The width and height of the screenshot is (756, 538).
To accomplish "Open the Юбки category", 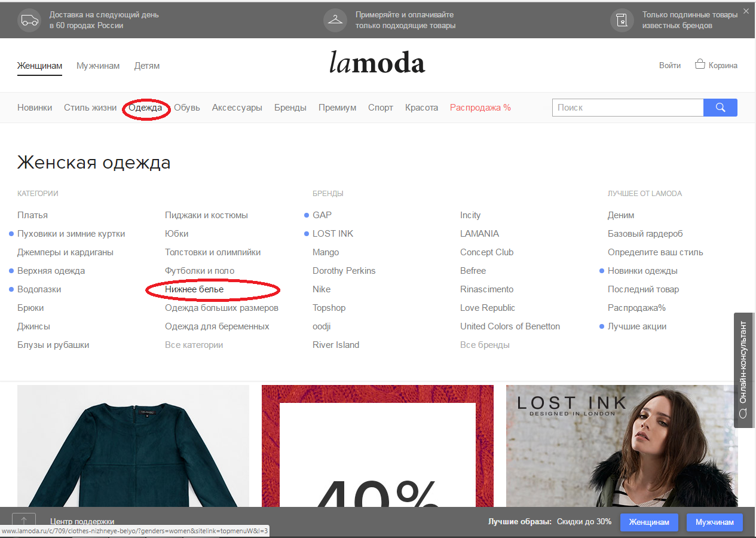I will click(176, 234).
